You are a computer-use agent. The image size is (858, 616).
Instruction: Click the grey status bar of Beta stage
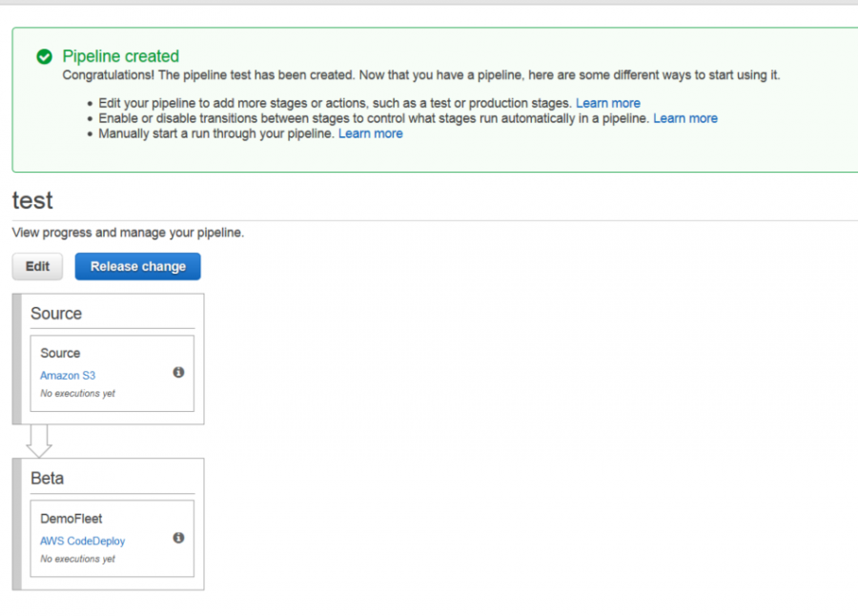(17, 524)
